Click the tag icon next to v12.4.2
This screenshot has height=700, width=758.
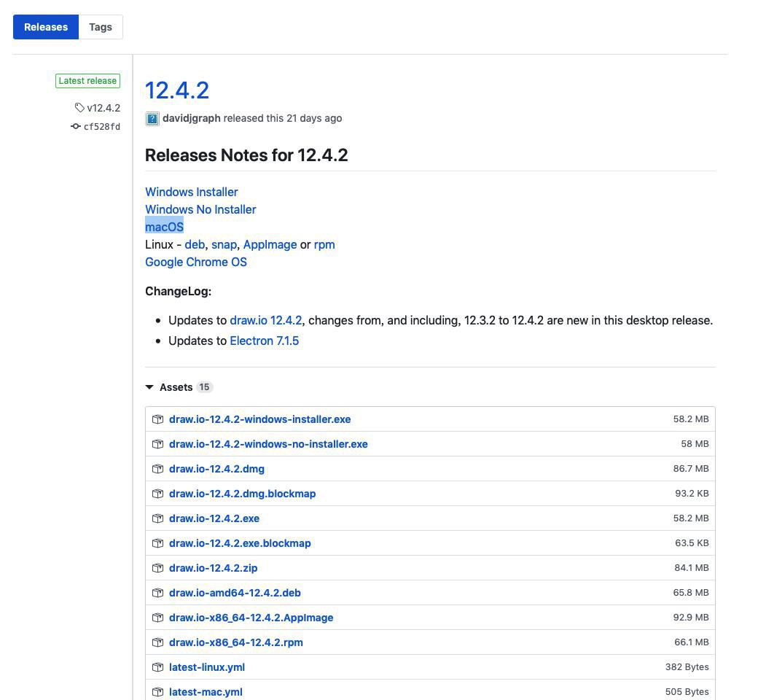[x=79, y=107]
